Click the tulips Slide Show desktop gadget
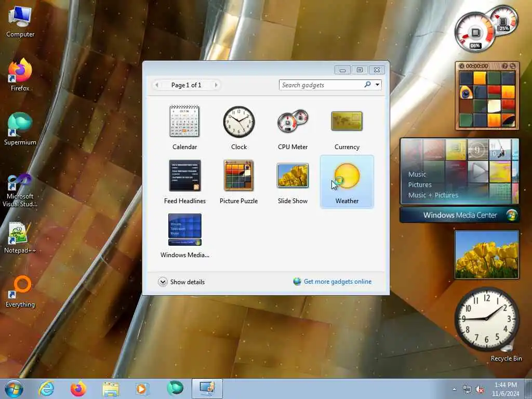 click(x=486, y=255)
